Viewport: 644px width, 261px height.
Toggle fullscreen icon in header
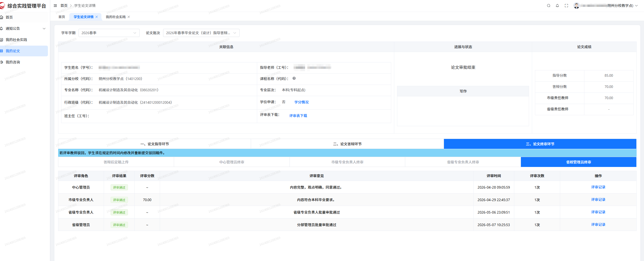[566, 6]
